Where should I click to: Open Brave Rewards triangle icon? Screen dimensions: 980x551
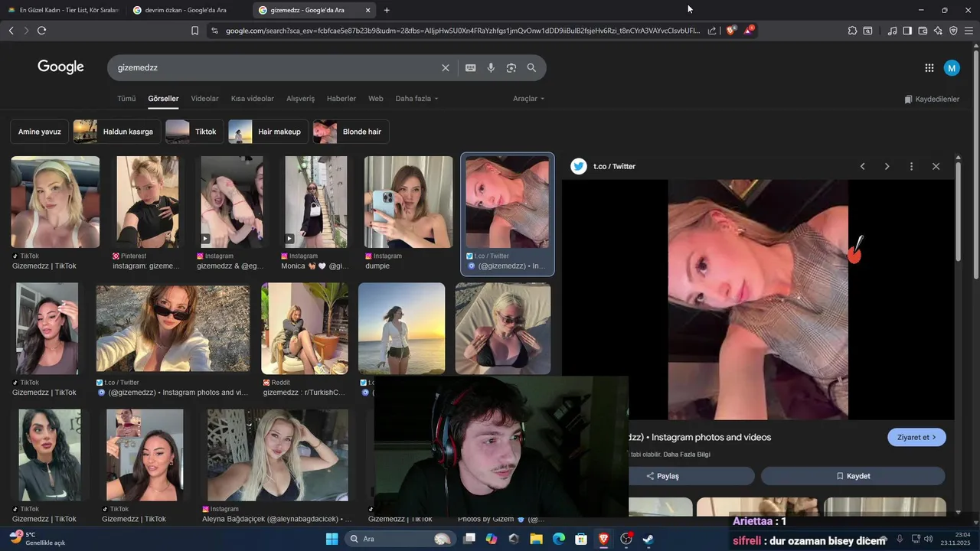(x=748, y=31)
